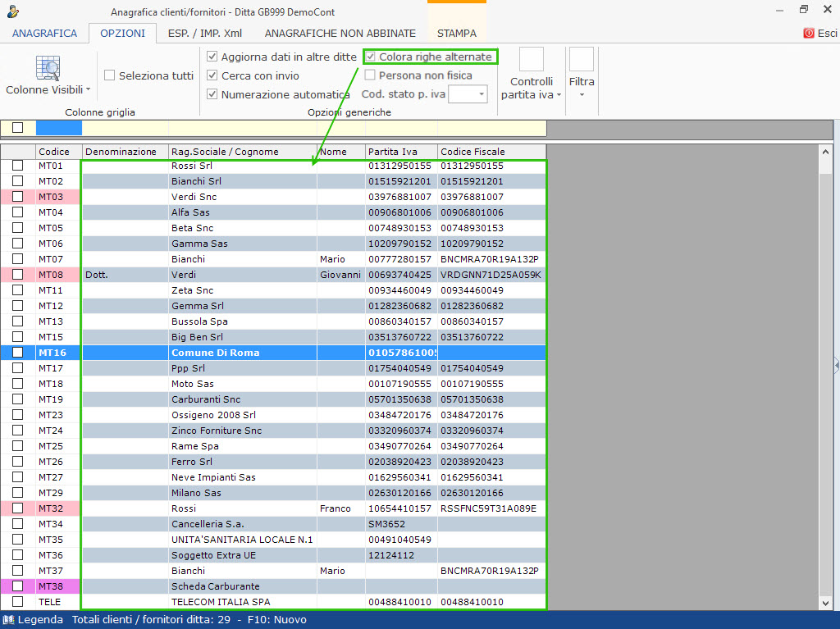Screen dimensions: 840x629
Task: Sort by Denominazione column header
Action: [125, 152]
